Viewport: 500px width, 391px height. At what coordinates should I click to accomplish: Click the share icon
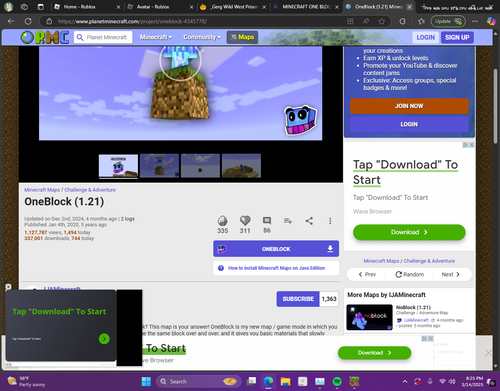tap(309, 221)
